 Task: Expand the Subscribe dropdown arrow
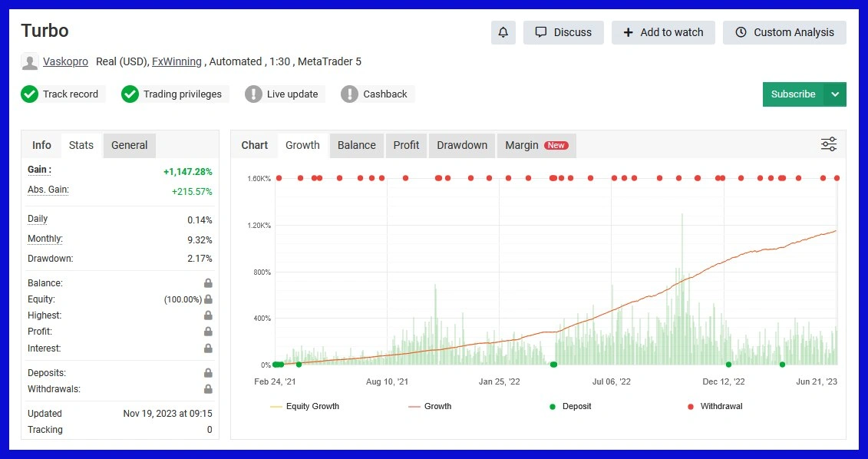(835, 94)
